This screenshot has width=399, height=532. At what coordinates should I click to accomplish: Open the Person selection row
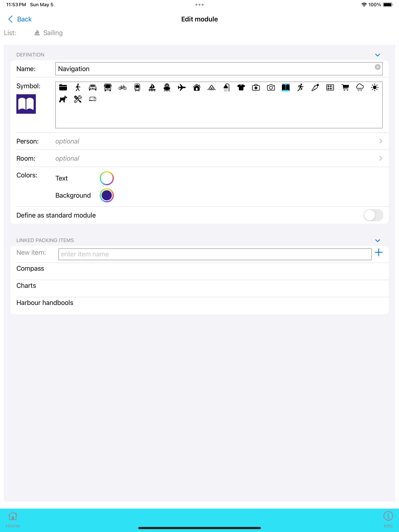[x=199, y=141]
